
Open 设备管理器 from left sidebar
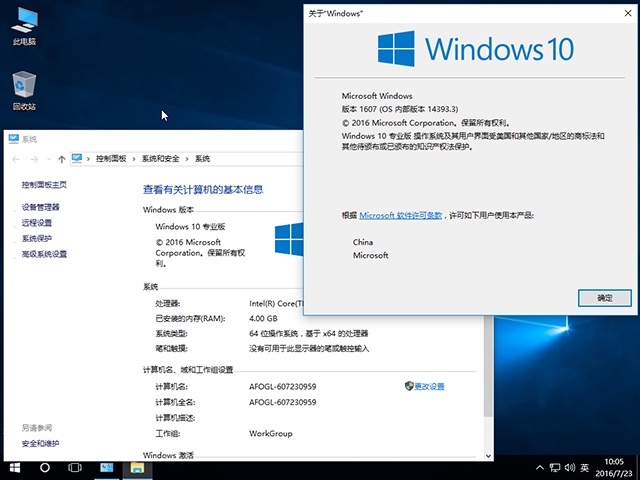pos(41,207)
